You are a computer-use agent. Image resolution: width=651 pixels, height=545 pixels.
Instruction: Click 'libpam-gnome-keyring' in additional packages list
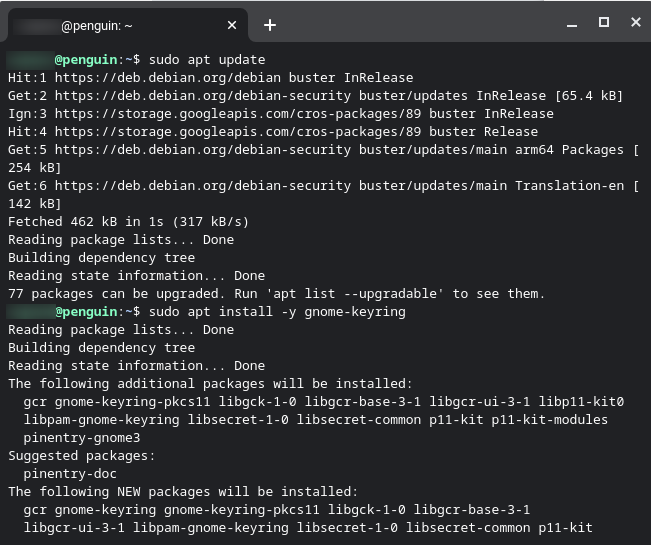(x=101, y=420)
